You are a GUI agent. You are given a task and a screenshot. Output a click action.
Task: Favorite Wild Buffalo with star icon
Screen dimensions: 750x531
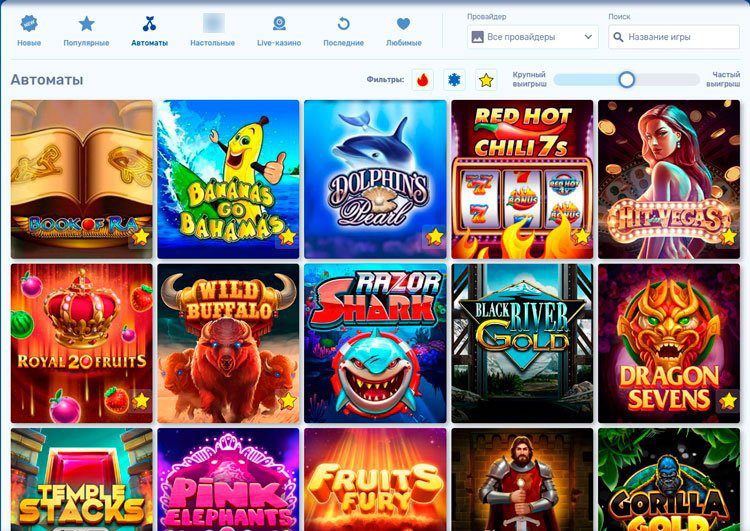288,400
